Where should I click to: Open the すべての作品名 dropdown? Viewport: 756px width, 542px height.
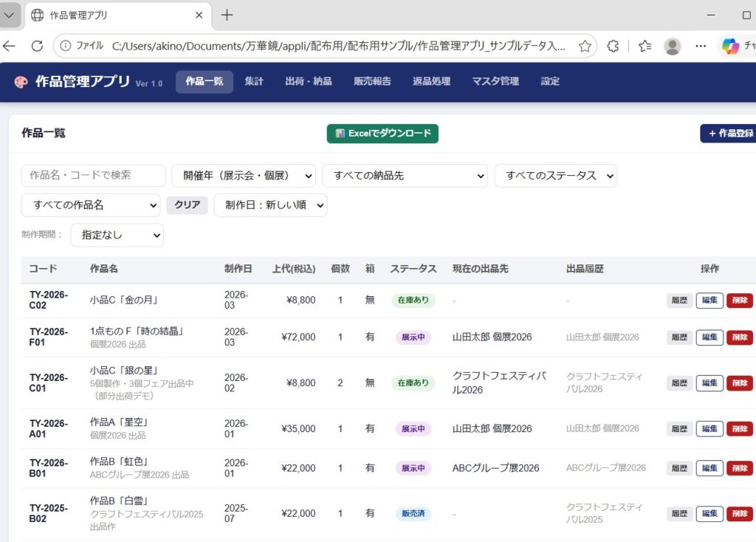tap(91, 205)
